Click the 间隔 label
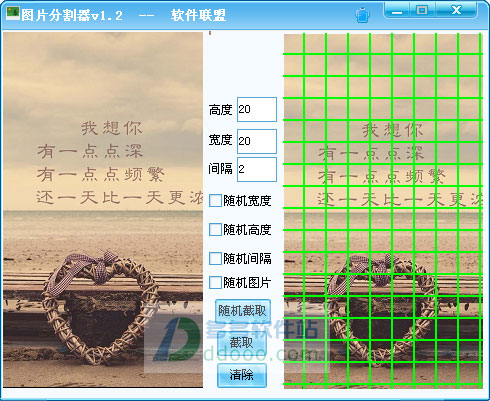 point(220,169)
